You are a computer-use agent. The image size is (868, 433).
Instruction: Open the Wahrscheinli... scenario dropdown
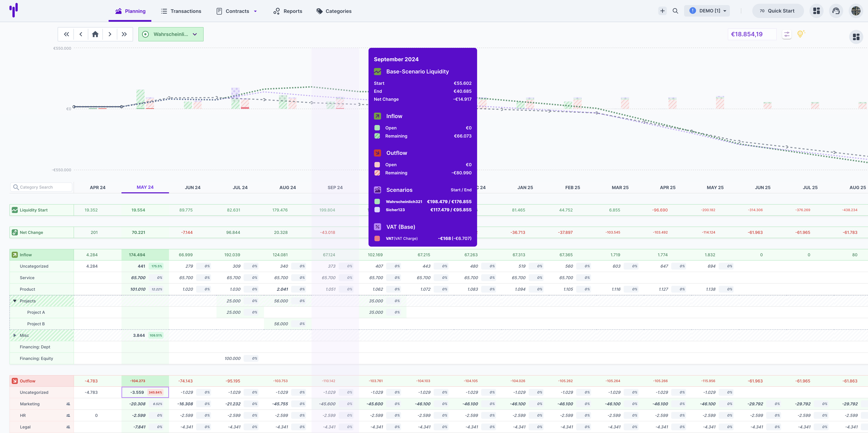tap(171, 34)
